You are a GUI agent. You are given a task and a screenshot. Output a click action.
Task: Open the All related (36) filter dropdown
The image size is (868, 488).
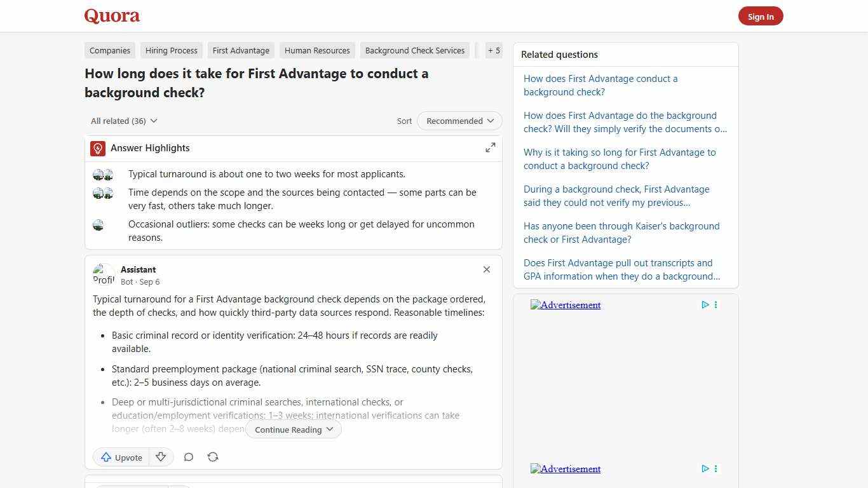click(x=123, y=121)
